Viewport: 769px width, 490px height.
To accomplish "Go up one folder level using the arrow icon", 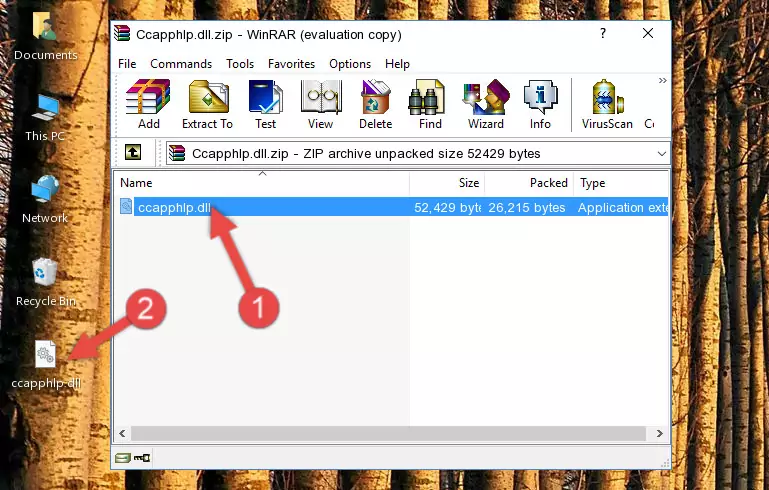I will coord(133,153).
